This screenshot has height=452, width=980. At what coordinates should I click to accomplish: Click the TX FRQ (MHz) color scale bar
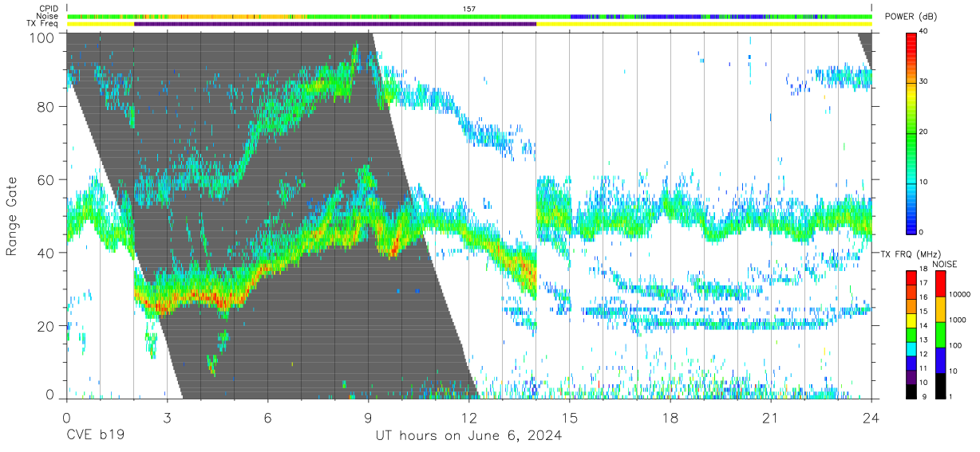tap(911, 335)
